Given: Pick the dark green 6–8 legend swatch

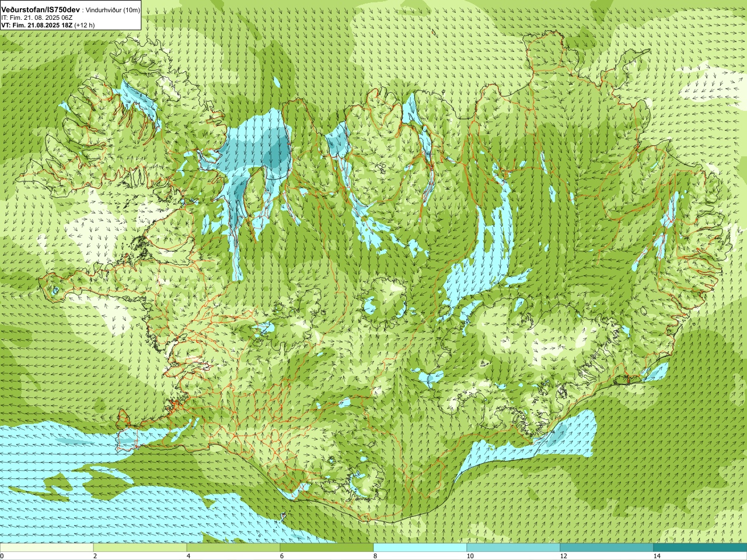Looking at the screenshot, I should pyautogui.click(x=327, y=548).
